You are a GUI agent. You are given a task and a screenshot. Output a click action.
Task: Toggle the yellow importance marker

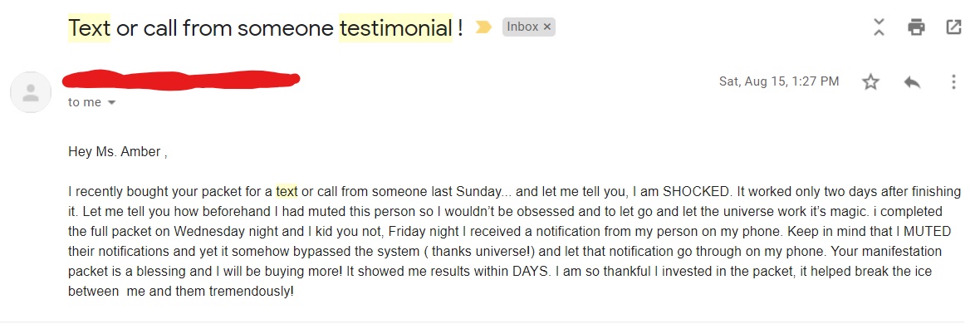point(483,27)
